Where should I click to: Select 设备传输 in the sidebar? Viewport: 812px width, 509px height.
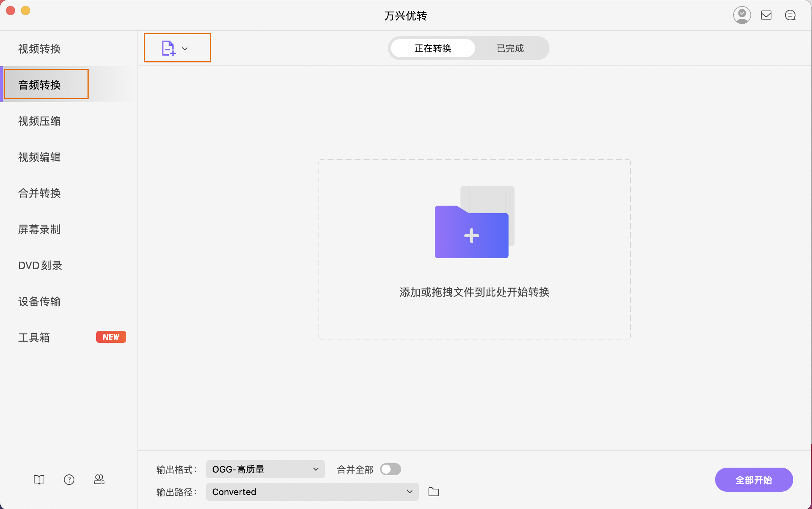point(69,301)
